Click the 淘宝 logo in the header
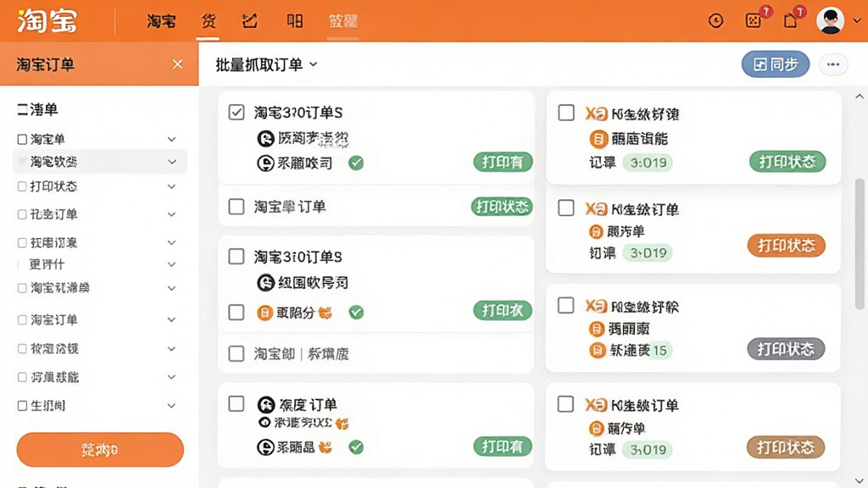 click(x=47, y=21)
